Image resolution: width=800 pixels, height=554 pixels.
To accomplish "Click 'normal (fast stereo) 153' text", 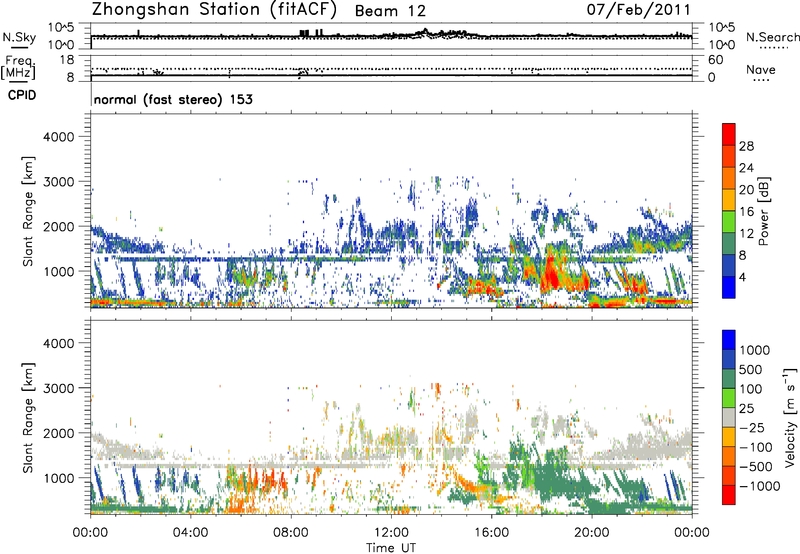I will tap(173, 99).
